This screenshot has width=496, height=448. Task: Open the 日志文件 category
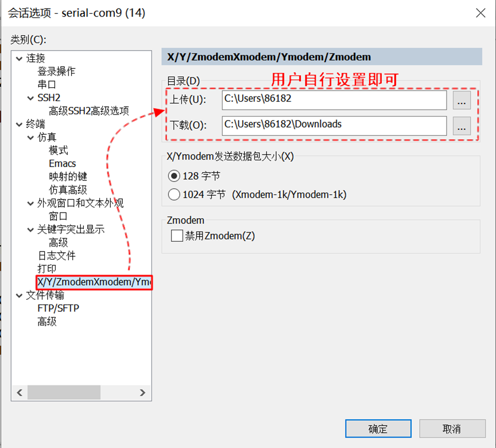pos(57,256)
